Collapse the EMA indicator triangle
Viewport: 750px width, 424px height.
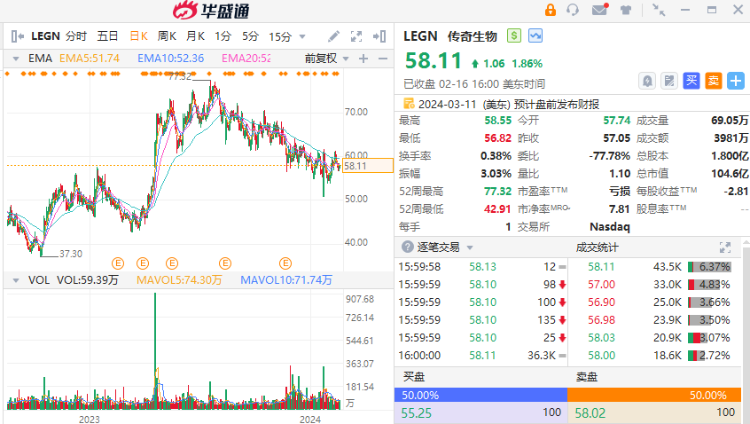pyautogui.click(x=16, y=59)
